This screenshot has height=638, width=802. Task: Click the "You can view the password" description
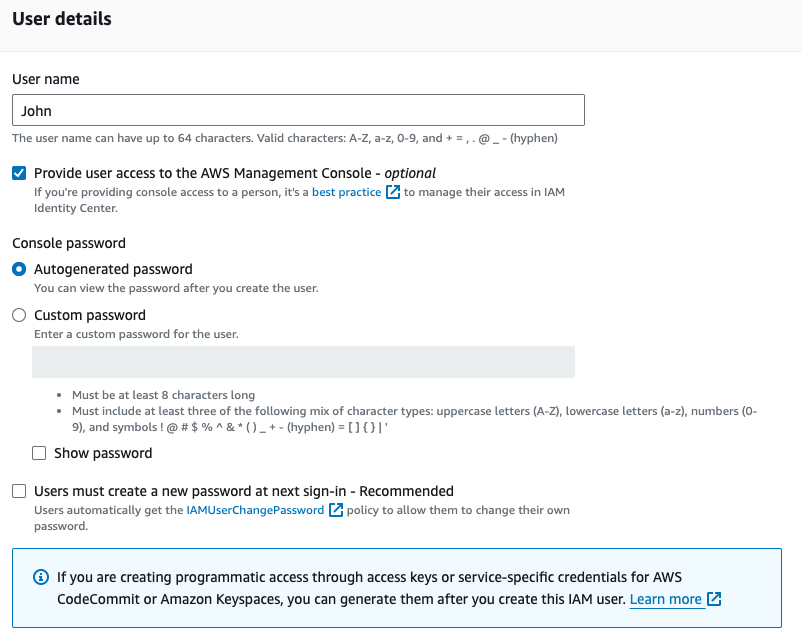[176, 288]
